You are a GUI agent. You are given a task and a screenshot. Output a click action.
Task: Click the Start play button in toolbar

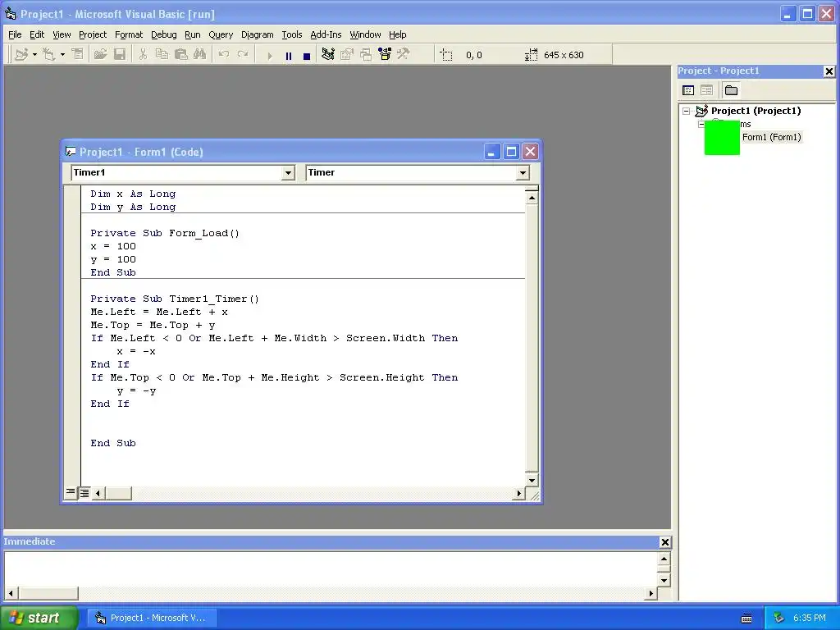[269, 55]
